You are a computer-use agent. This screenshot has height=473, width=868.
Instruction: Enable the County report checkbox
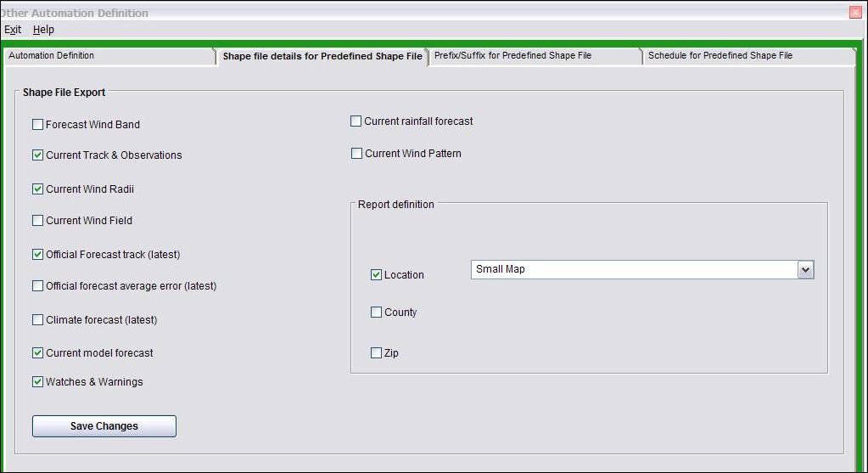coord(376,313)
